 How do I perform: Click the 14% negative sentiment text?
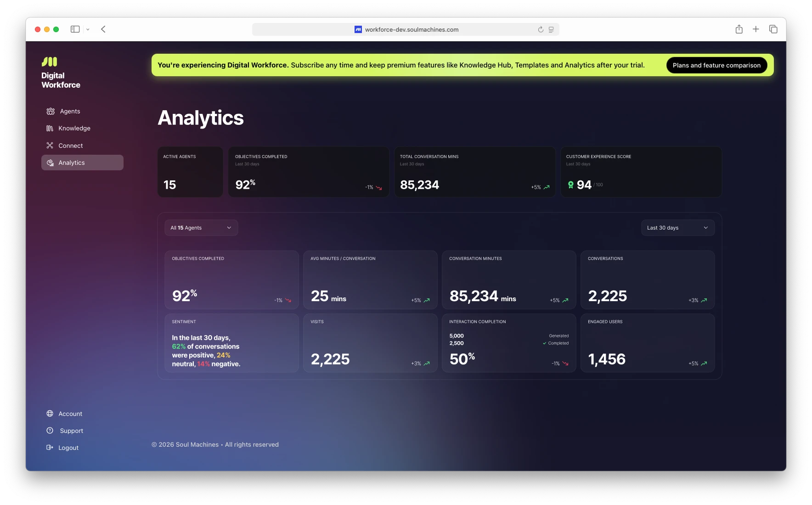click(203, 364)
